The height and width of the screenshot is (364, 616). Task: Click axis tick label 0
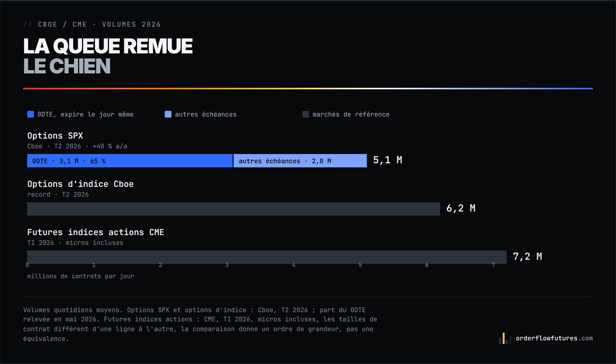[x=27, y=265]
